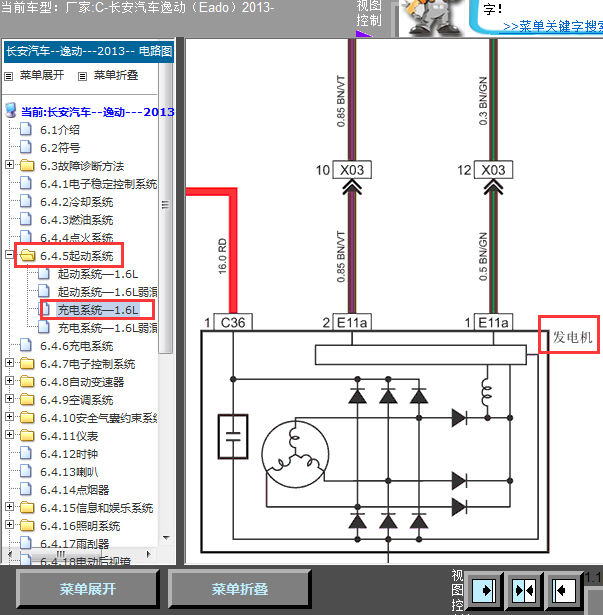This screenshot has height=615, width=603.
Task: Click the bottom 菜单折叠 button
Action: click(x=240, y=589)
